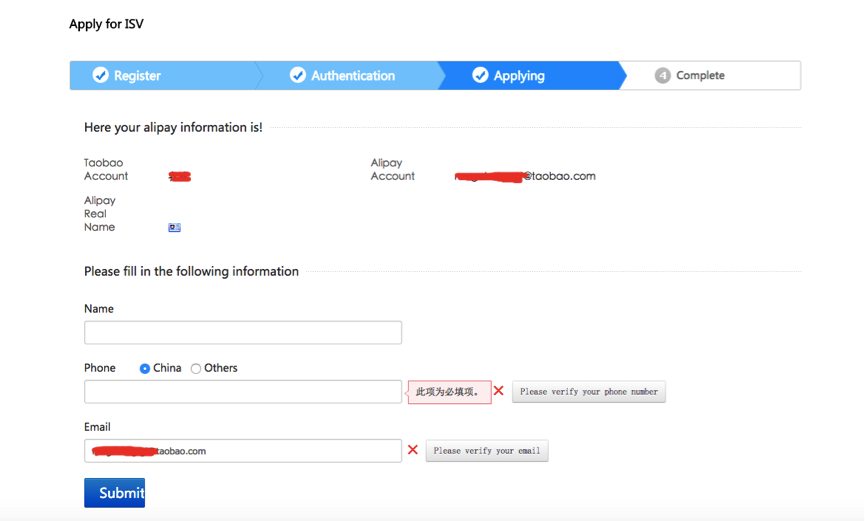This screenshot has width=865, height=521.
Task: Click 'Here your alipay information is!' heading
Action: coord(173,127)
